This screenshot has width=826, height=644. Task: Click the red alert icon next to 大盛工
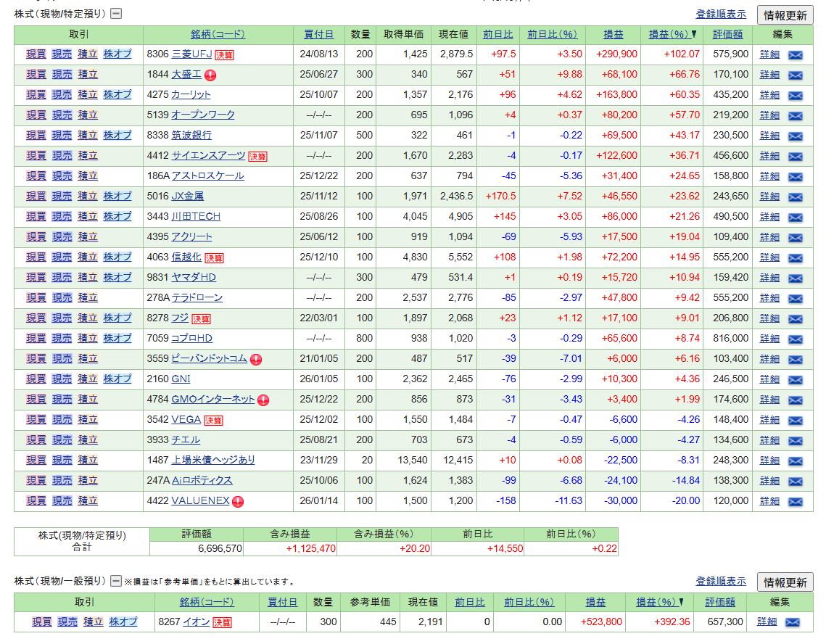click(x=210, y=75)
